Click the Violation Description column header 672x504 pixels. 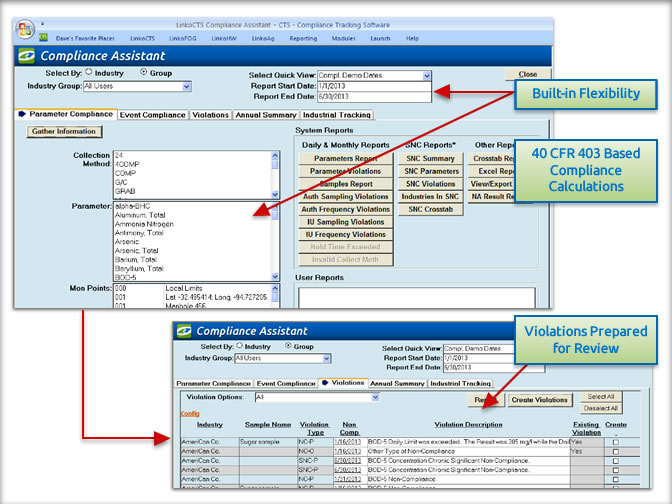(x=468, y=424)
